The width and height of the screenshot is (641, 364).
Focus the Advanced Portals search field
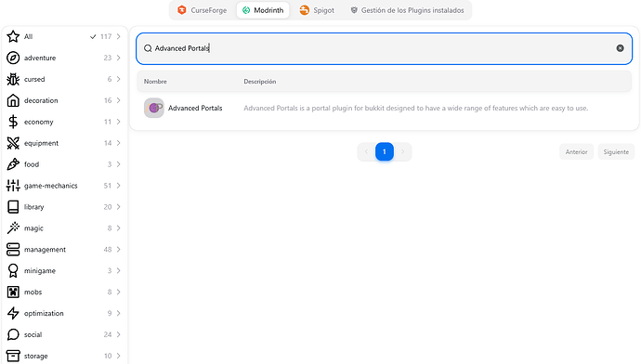(x=385, y=48)
